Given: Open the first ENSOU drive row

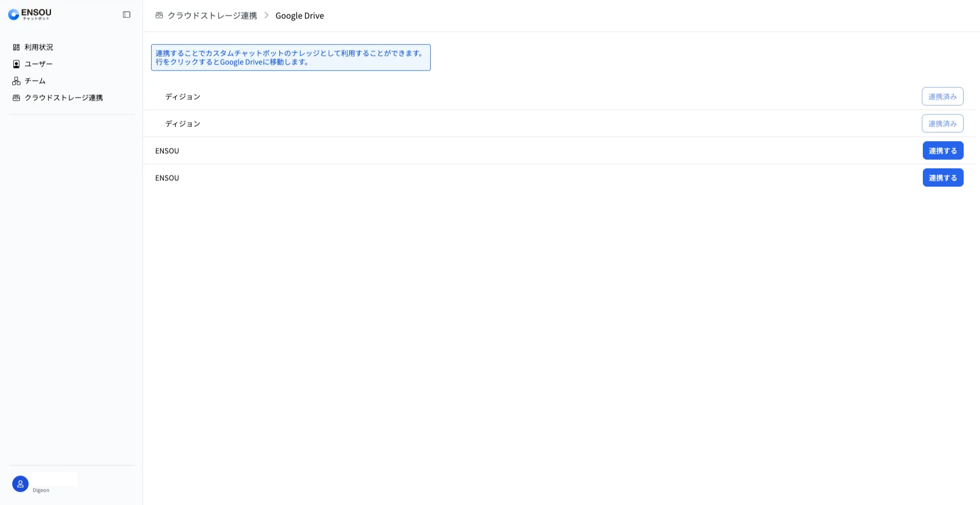Looking at the screenshot, I should (x=559, y=151).
